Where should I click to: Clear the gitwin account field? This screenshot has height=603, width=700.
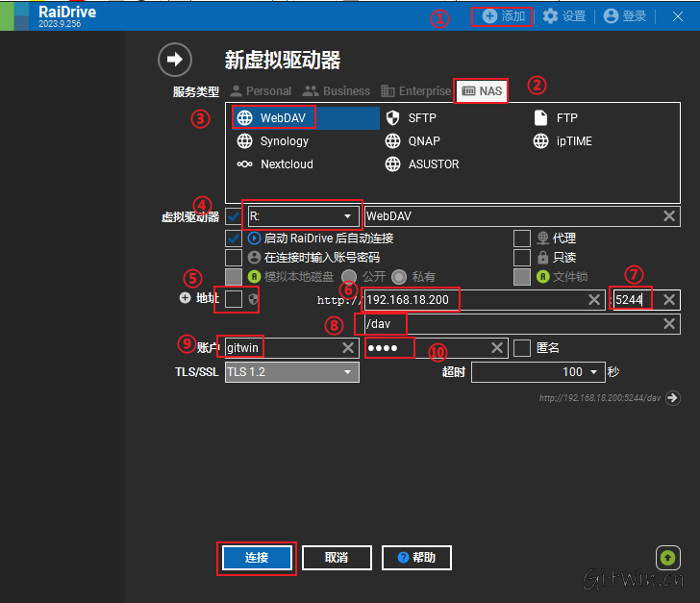tap(348, 348)
